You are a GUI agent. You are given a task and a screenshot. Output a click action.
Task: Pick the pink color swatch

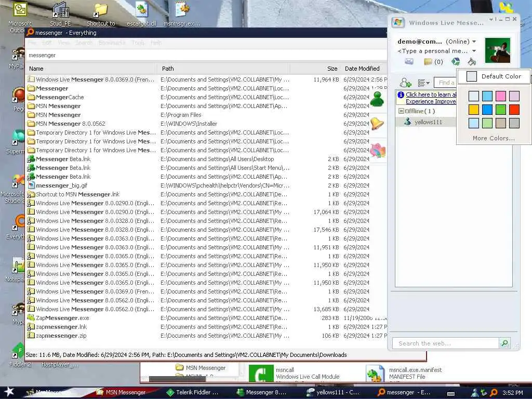tap(500, 96)
